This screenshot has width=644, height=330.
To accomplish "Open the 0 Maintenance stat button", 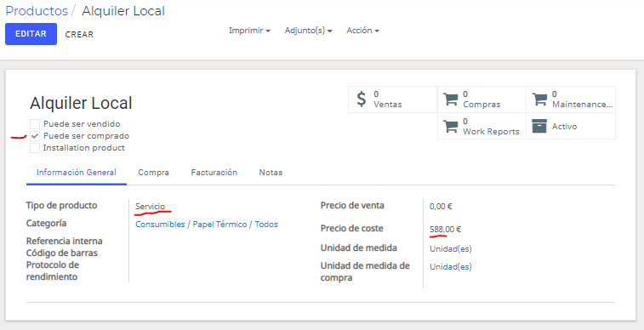I will (571, 100).
